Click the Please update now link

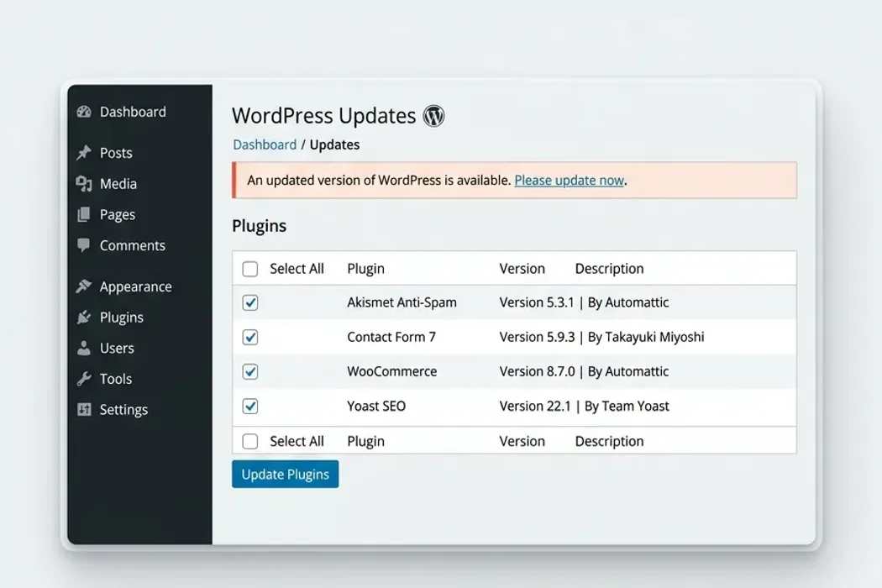[570, 180]
